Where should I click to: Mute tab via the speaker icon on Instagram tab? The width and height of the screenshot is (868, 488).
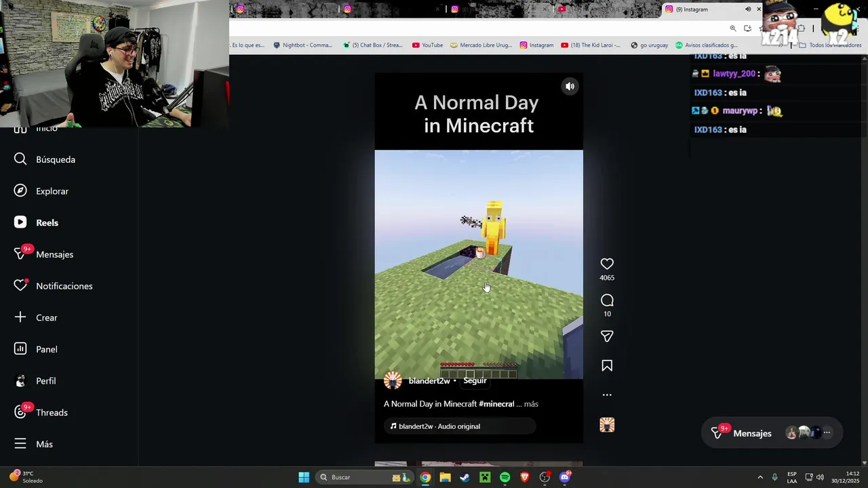coord(748,9)
